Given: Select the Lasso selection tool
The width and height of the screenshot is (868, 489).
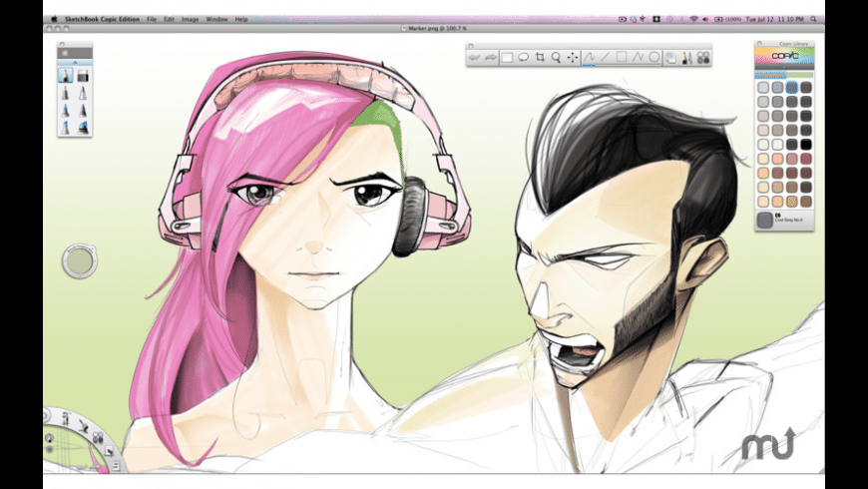Looking at the screenshot, I should [523, 58].
